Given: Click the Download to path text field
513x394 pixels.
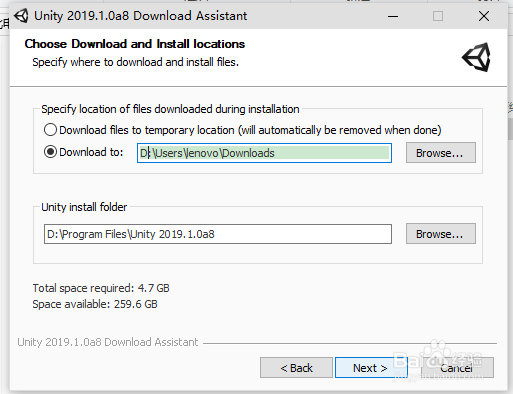Looking at the screenshot, I should coord(264,153).
